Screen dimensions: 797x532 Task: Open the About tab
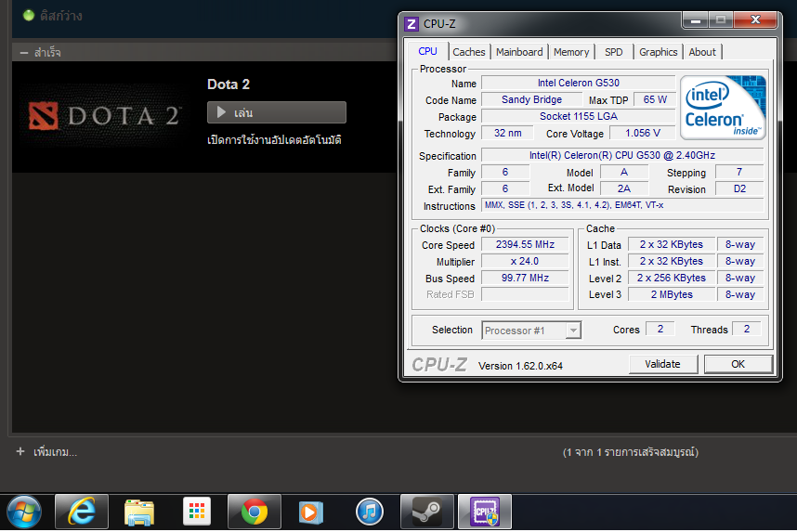point(702,52)
